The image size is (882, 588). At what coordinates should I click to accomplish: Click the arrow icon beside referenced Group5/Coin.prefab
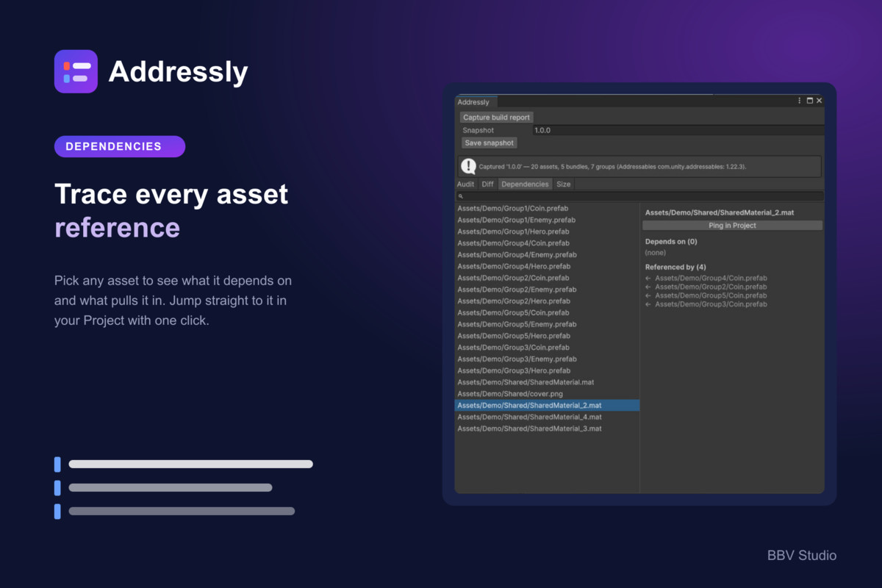pos(648,295)
